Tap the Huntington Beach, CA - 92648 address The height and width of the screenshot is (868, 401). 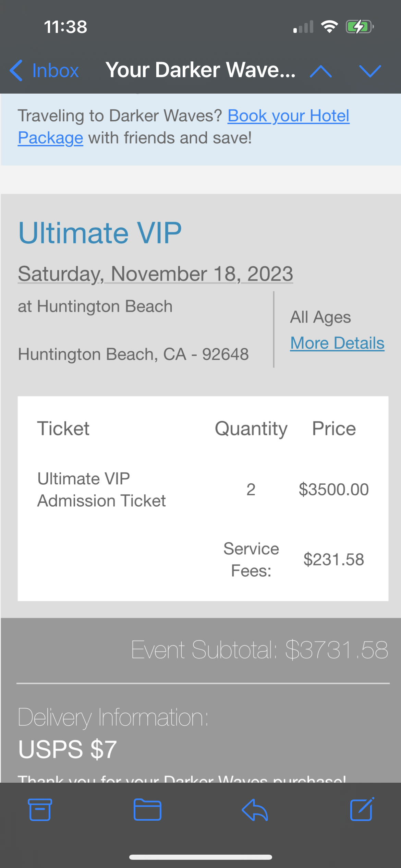coord(133,354)
